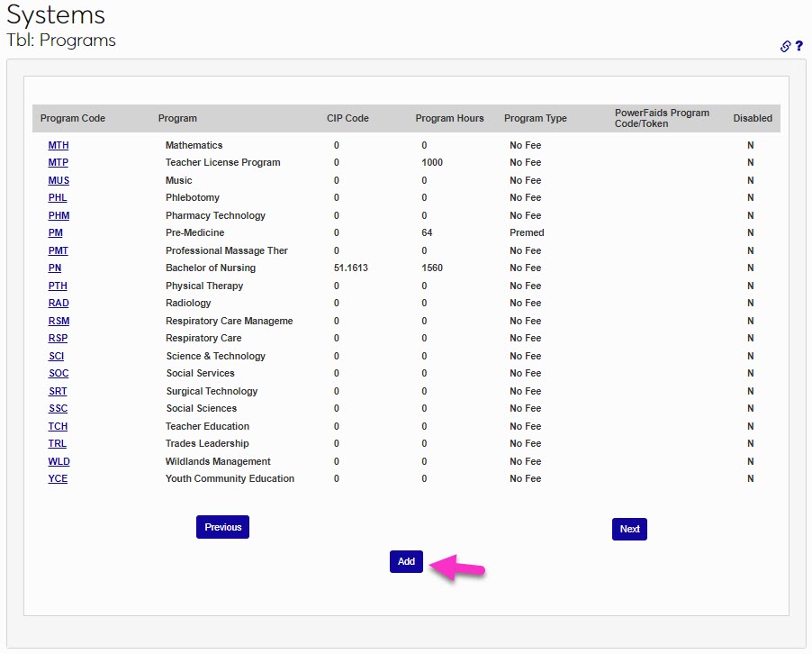The image size is (812, 654).
Task: Select the MUS program code link
Action: pos(59,180)
